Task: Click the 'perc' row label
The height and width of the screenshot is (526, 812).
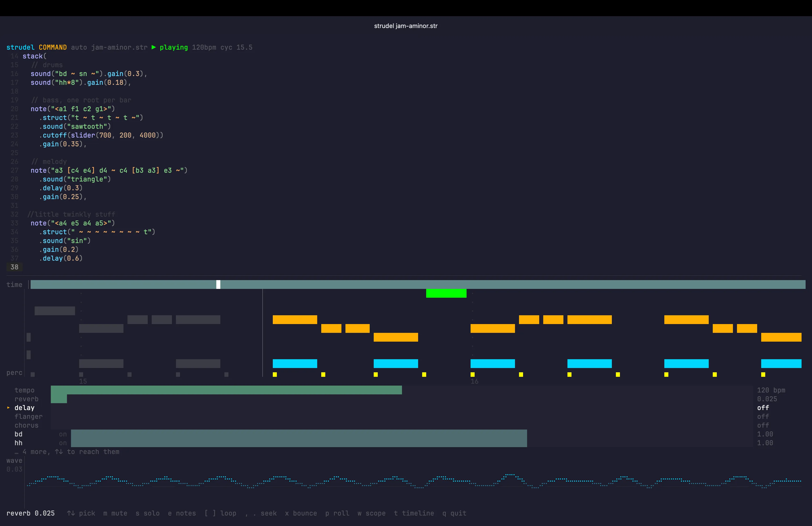Action: [14, 373]
